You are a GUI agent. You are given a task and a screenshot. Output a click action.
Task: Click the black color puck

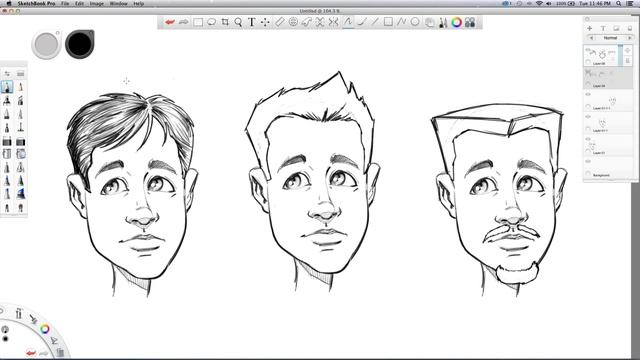pyautogui.click(x=80, y=44)
